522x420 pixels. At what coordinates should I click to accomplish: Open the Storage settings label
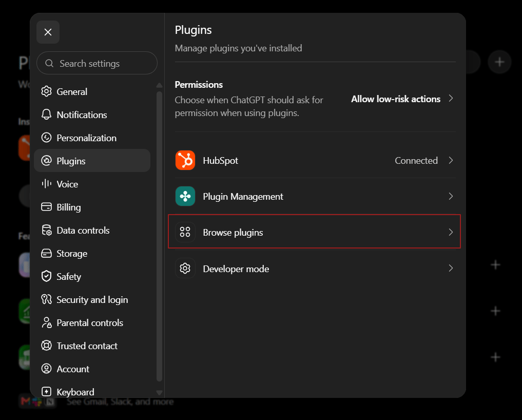coord(72,254)
